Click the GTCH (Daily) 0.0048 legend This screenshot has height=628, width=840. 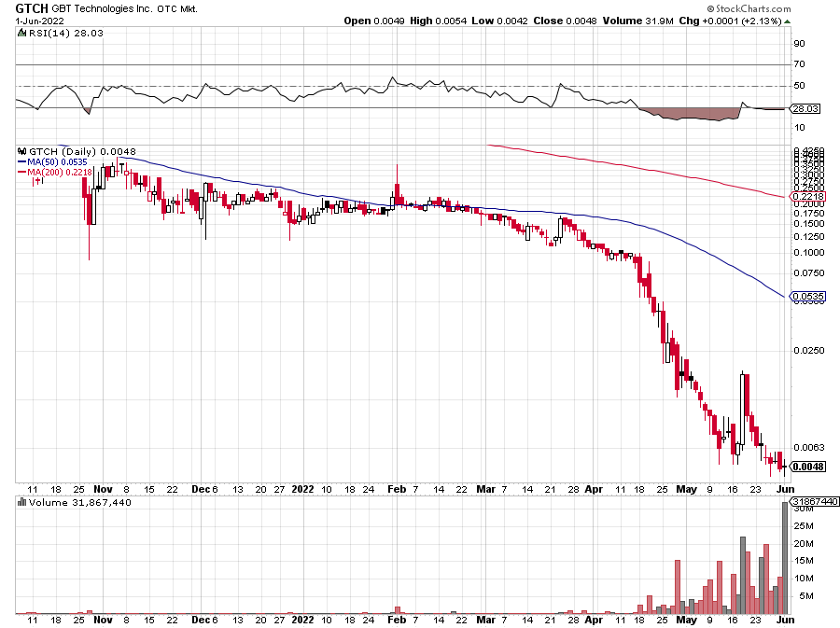coord(82,151)
